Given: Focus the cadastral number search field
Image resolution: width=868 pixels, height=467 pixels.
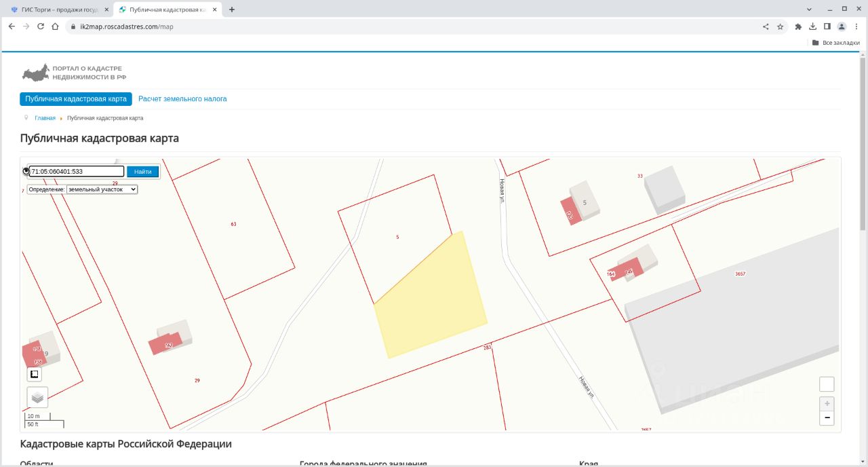Looking at the screenshot, I should [77, 172].
